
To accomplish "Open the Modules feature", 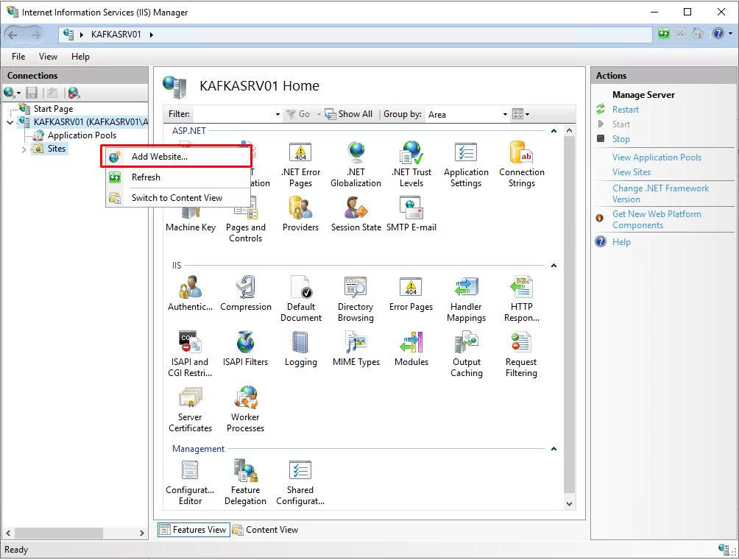I will pyautogui.click(x=411, y=350).
